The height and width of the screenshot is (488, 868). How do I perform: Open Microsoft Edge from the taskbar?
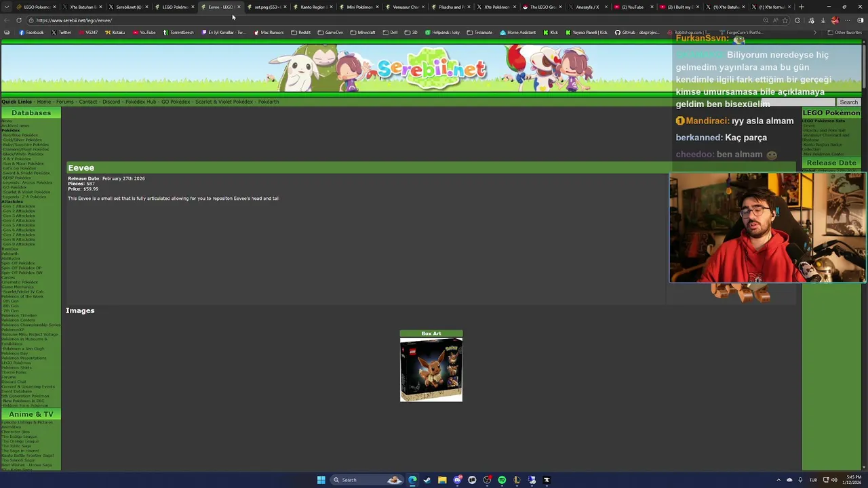coord(412,480)
